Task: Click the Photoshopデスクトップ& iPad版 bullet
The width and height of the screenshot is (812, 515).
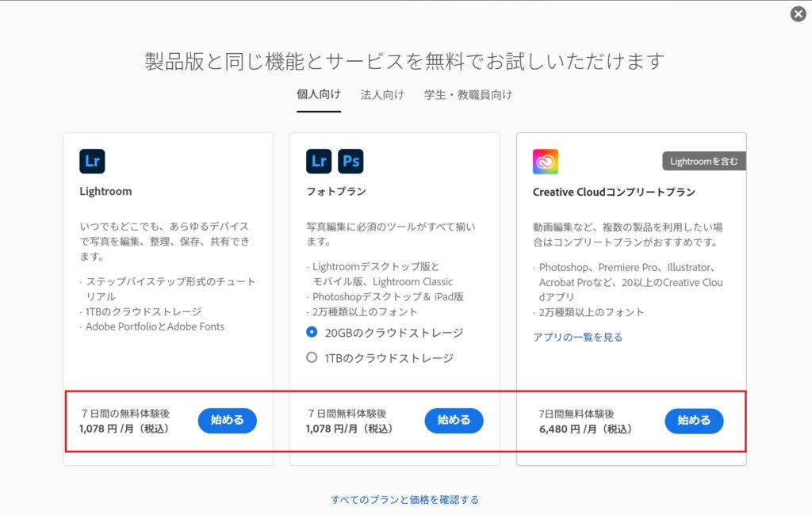Action: 388,296
